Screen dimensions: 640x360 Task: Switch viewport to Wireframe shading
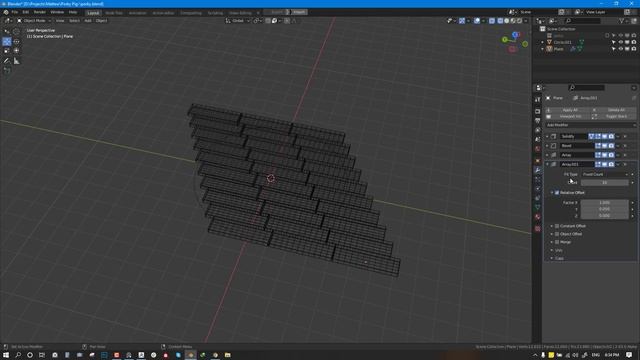pos(500,21)
